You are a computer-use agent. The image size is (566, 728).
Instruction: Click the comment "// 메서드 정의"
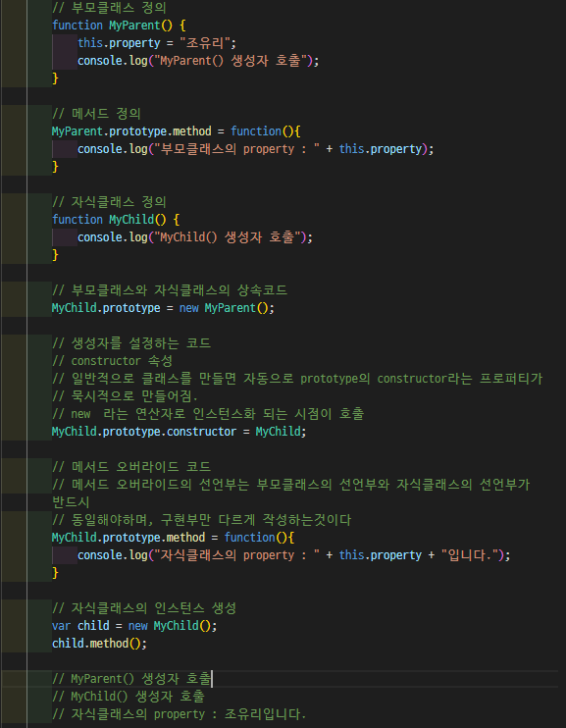[96, 113]
